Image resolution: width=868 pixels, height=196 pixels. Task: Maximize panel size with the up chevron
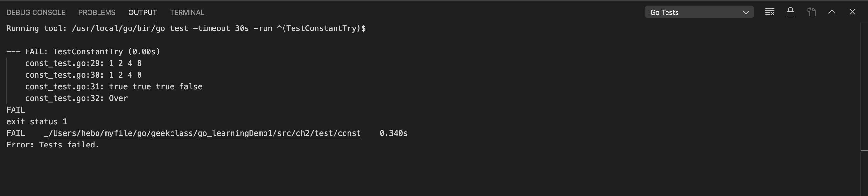(x=832, y=12)
